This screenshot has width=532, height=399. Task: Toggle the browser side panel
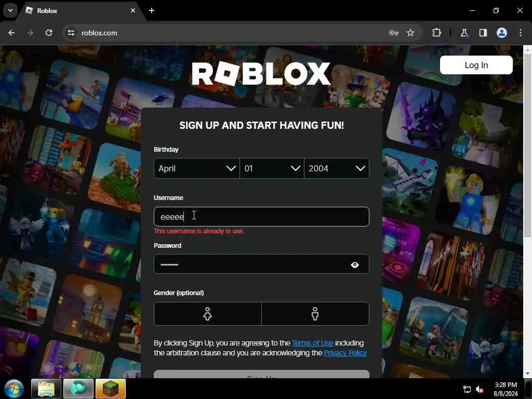pyautogui.click(x=483, y=33)
